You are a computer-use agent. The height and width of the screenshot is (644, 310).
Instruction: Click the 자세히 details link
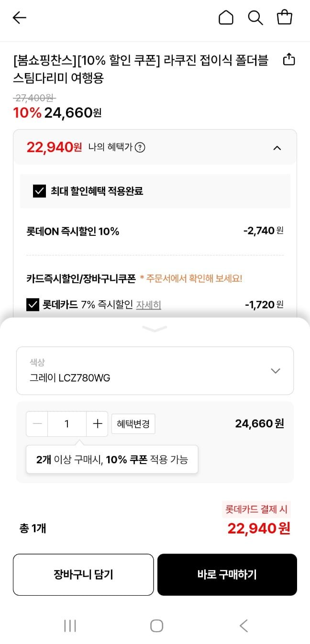pos(148,305)
